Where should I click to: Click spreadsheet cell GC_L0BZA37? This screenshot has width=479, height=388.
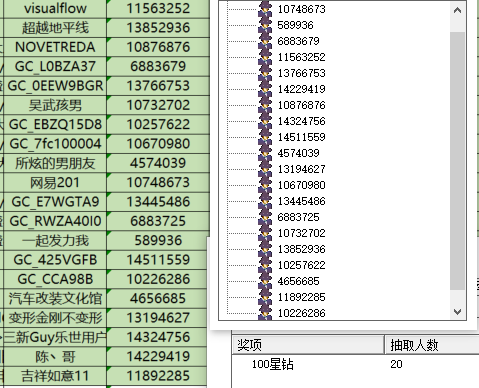pos(55,66)
